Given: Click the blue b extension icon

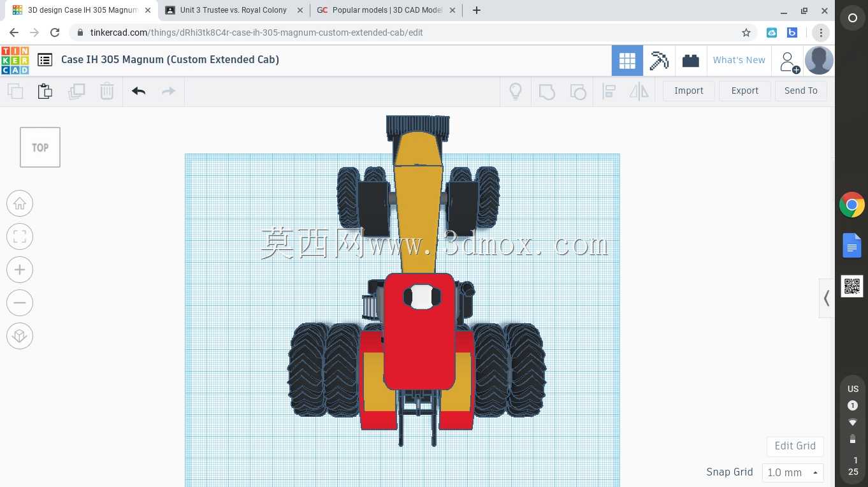Looking at the screenshot, I should tap(792, 33).
